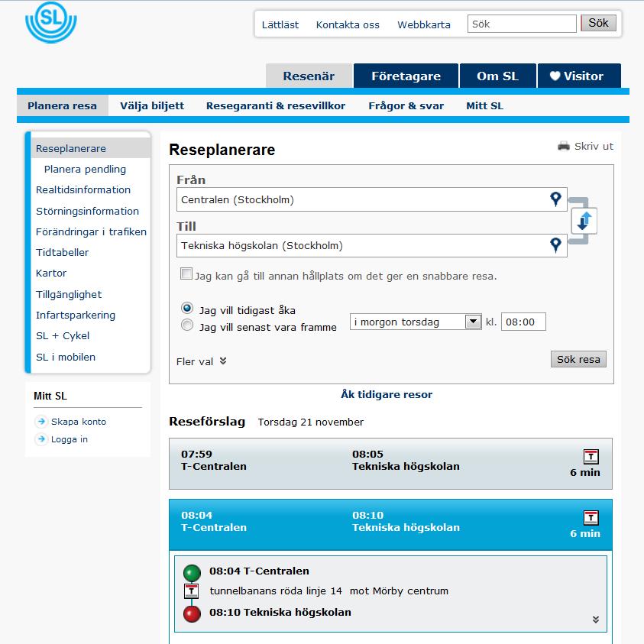Click the green start dot at T-Centralen
This screenshot has height=644, width=644.
click(192, 572)
